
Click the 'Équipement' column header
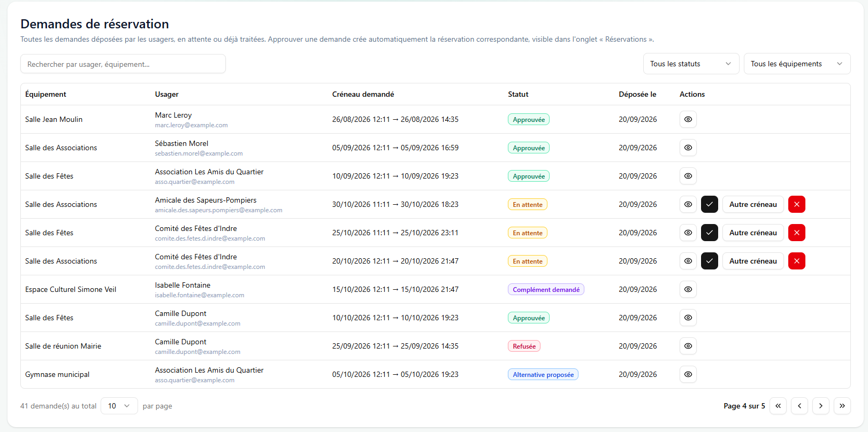[x=45, y=94]
